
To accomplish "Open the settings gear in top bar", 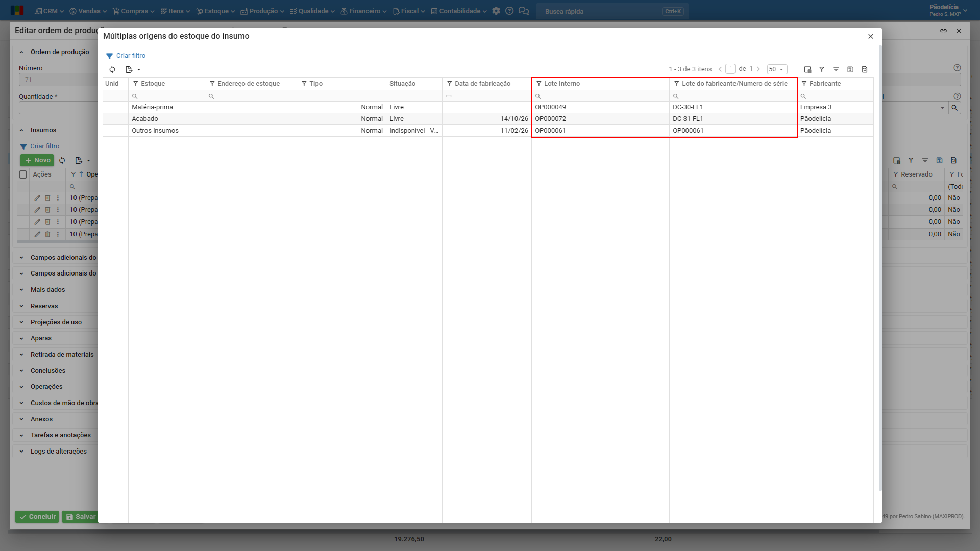I will click(496, 11).
